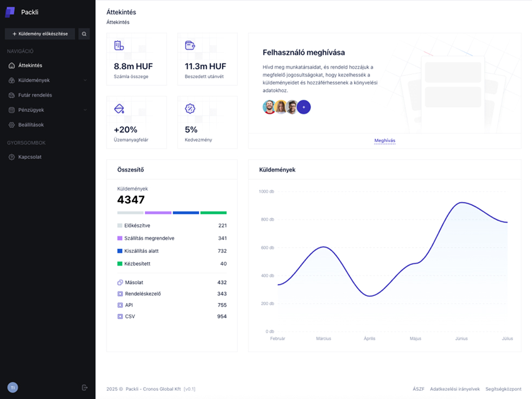Viewport: 532px width, 399px height.
Task: Open the ÁSZF footer link
Action: 418,389
